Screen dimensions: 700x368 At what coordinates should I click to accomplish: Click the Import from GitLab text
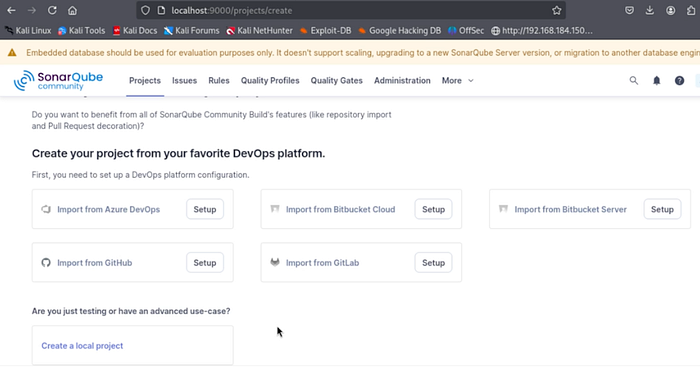(322, 263)
